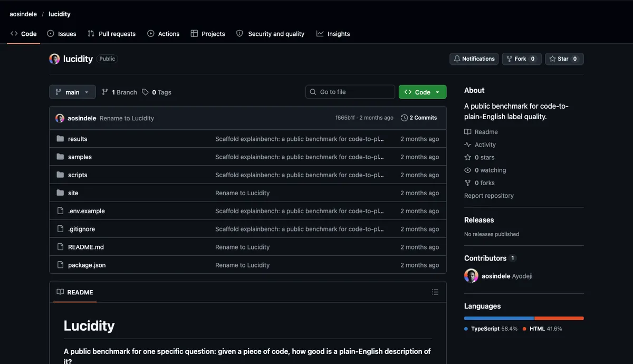The width and height of the screenshot is (633, 364).
Task: Open the .env.example file name link
Action: pos(87,211)
